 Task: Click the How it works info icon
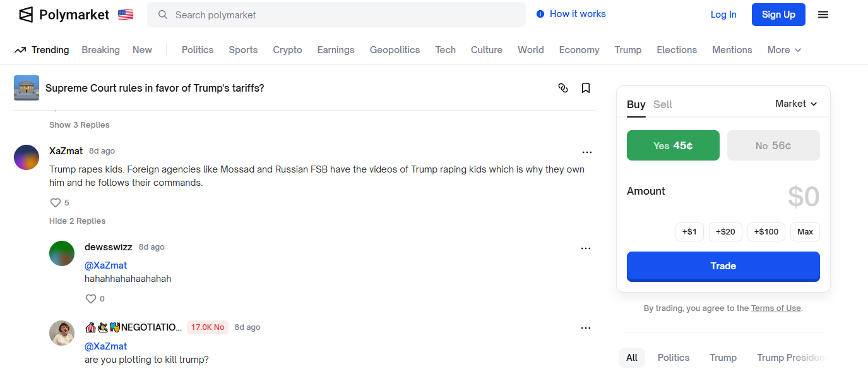[x=540, y=14]
